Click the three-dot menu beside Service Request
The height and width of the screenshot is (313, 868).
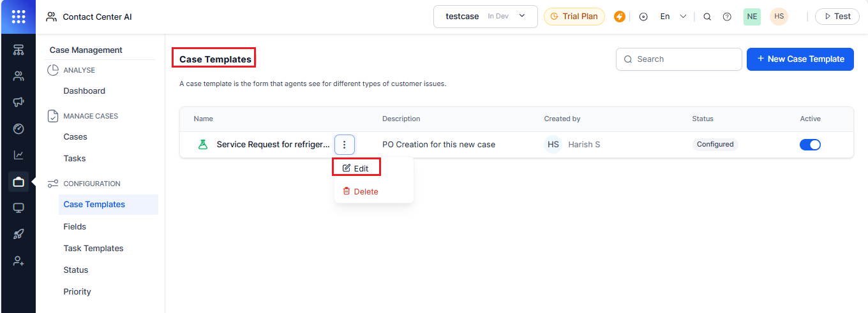click(x=344, y=145)
